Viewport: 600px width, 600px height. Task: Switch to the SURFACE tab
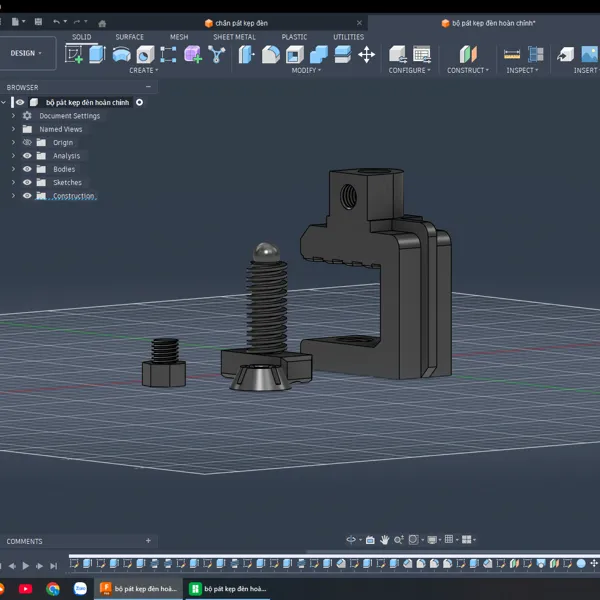pyautogui.click(x=129, y=37)
